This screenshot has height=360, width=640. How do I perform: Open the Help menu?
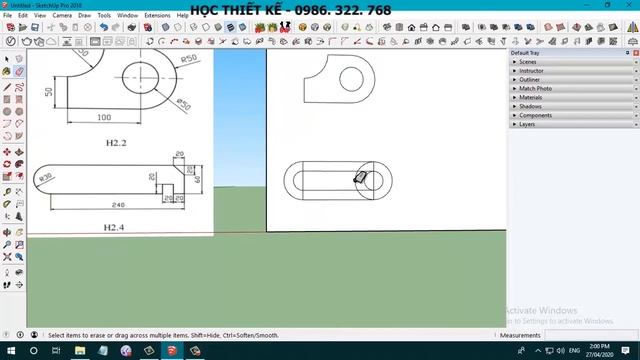[x=182, y=16]
